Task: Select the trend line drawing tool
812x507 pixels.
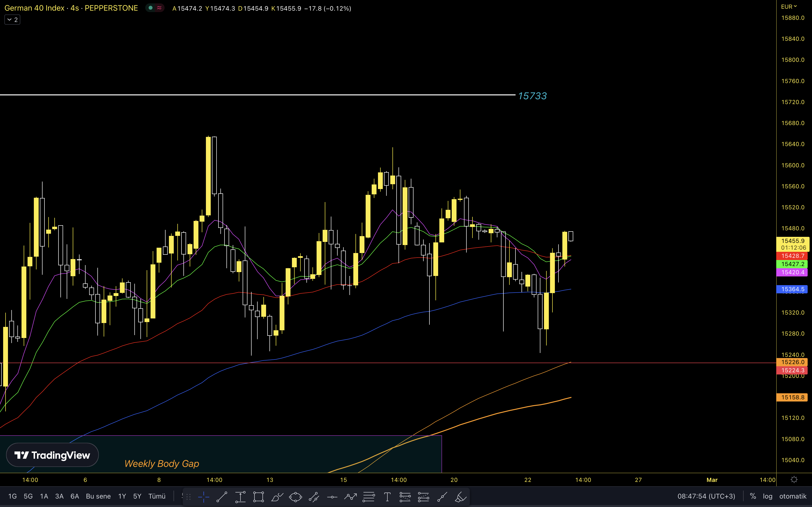Action: [x=221, y=497]
